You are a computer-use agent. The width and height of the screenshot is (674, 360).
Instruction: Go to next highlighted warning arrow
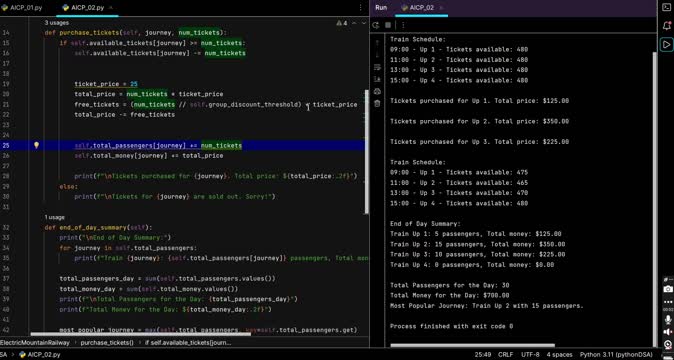pos(364,23)
